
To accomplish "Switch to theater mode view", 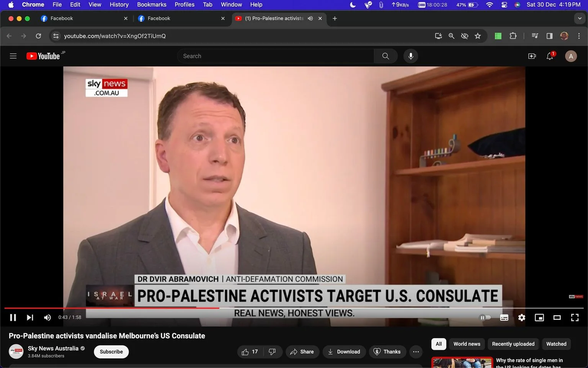I will pyautogui.click(x=557, y=317).
